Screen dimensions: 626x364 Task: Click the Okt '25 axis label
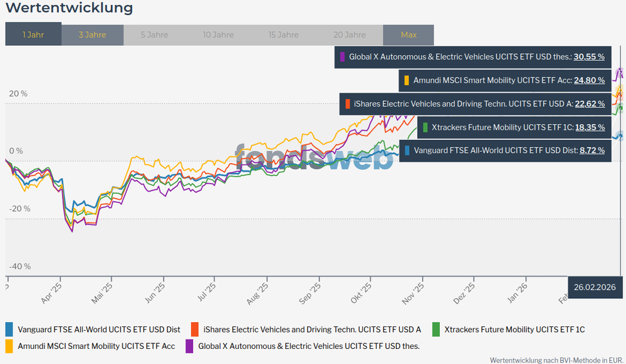click(361, 293)
